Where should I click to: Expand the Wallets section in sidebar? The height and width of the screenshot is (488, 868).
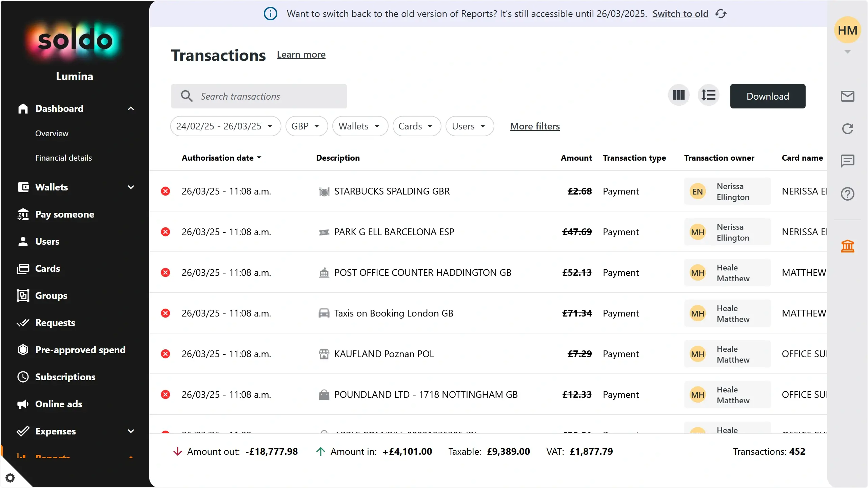click(x=131, y=187)
